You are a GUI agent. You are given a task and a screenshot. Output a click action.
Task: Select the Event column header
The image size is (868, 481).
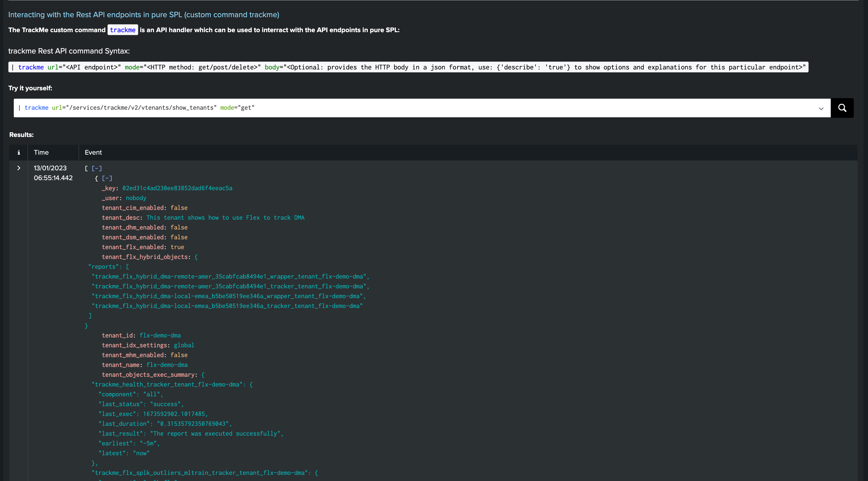[93, 153]
